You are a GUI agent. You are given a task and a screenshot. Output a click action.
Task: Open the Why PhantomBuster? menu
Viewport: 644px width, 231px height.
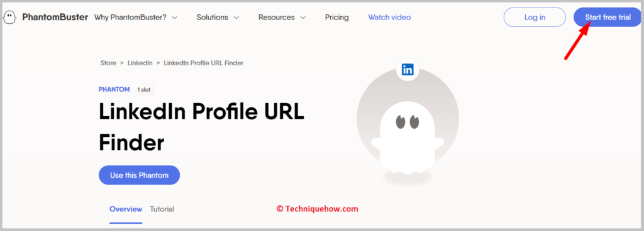pos(130,18)
